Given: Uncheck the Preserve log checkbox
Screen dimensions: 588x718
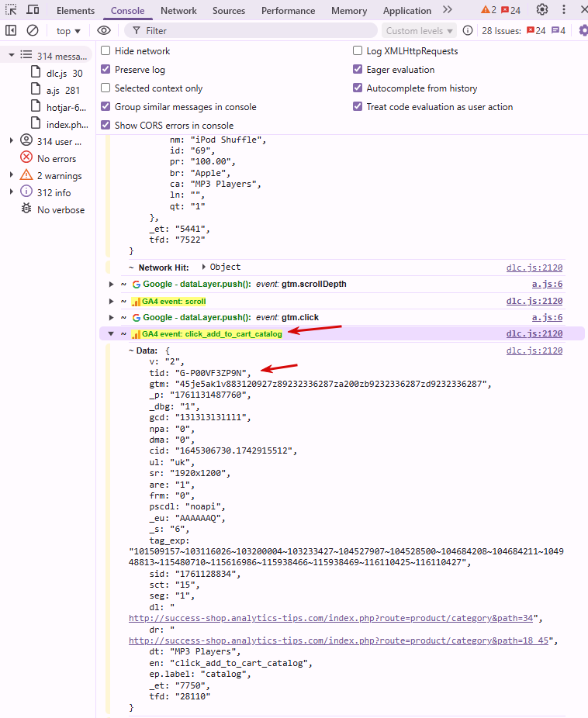Looking at the screenshot, I should [x=105, y=69].
